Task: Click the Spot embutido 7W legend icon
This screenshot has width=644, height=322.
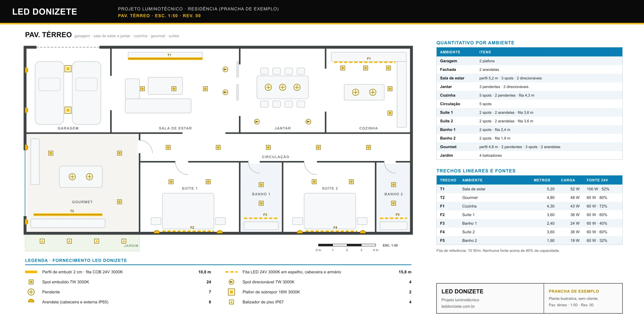Action: coord(31,282)
